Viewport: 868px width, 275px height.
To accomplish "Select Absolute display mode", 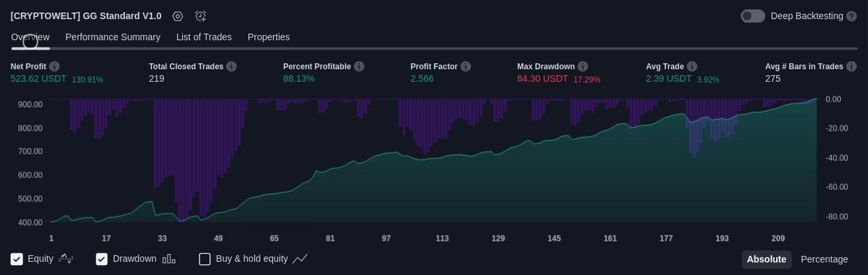I will point(766,259).
